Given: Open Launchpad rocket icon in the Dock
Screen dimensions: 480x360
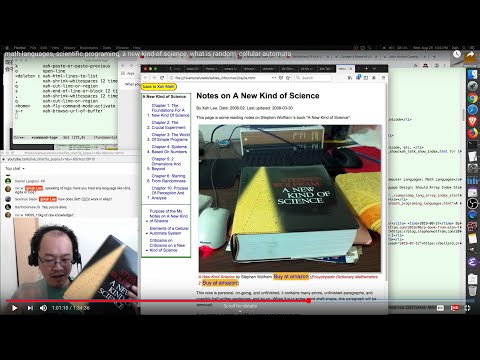Looking at the screenshot, I should click(x=473, y=86).
